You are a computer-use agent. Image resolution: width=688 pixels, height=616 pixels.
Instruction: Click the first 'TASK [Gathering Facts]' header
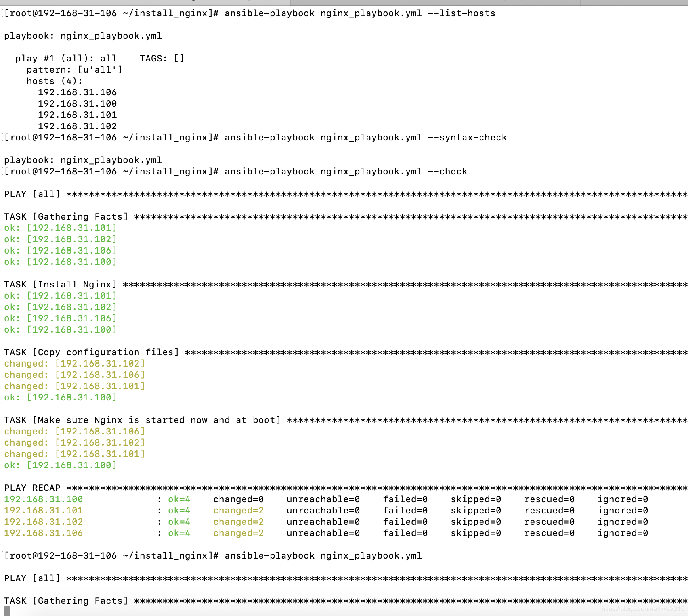pyautogui.click(x=66, y=217)
